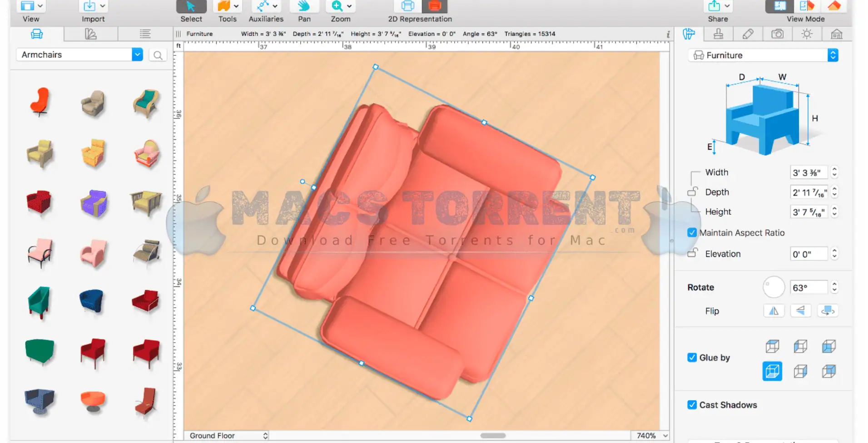Click the Width input field
Viewport: 868px width, 443px height.
tap(808, 172)
